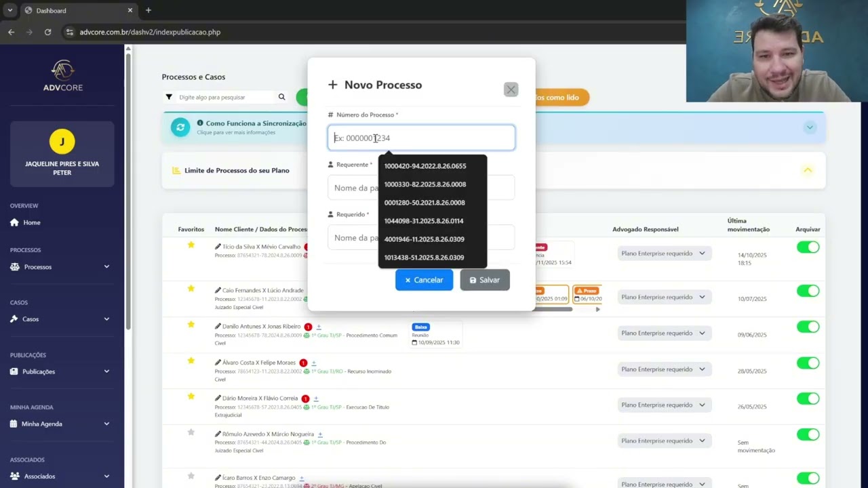The image size is (868, 488).
Task: Toggle Arquivar switch for Danilo Antunes row
Action: coord(808,327)
